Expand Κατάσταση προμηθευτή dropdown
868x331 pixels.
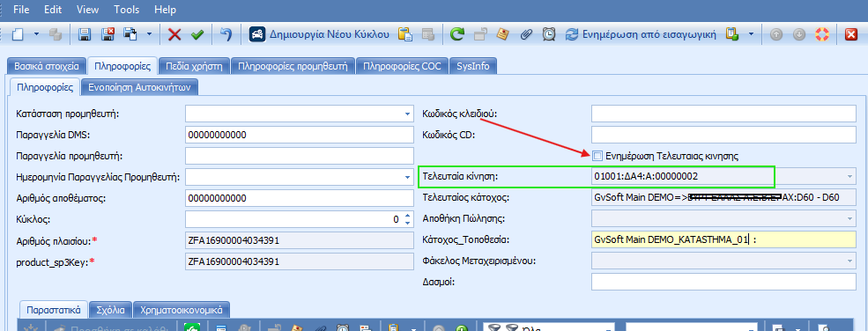(407, 114)
